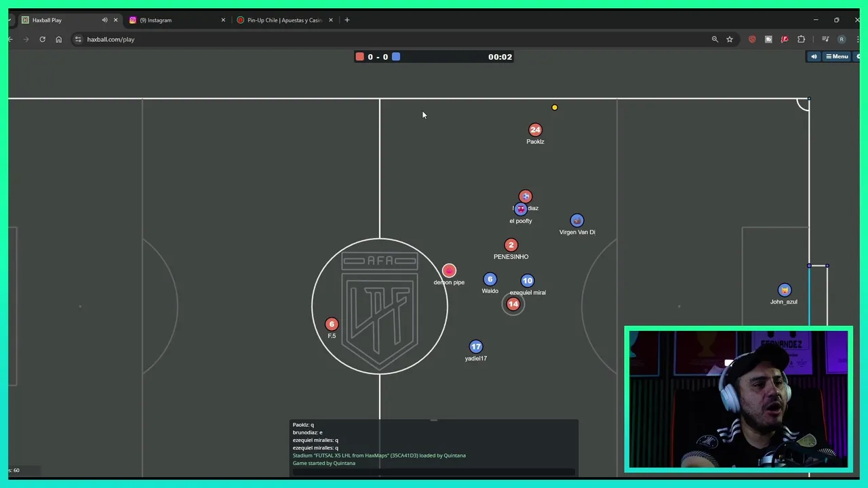Image resolution: width=868 pixels, height=488 pixels.
Task: Switch to the Pin-Up Chile tab
Action: [x=285, y=20]
